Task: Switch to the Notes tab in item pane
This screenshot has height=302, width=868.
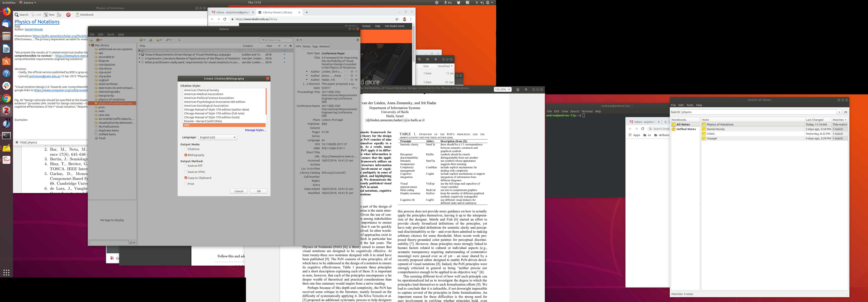Action: (306, 46)
